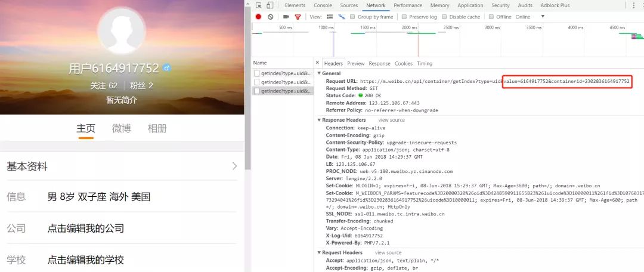
Task: Click the username 用户6164917752
Action: click(114, 68)
